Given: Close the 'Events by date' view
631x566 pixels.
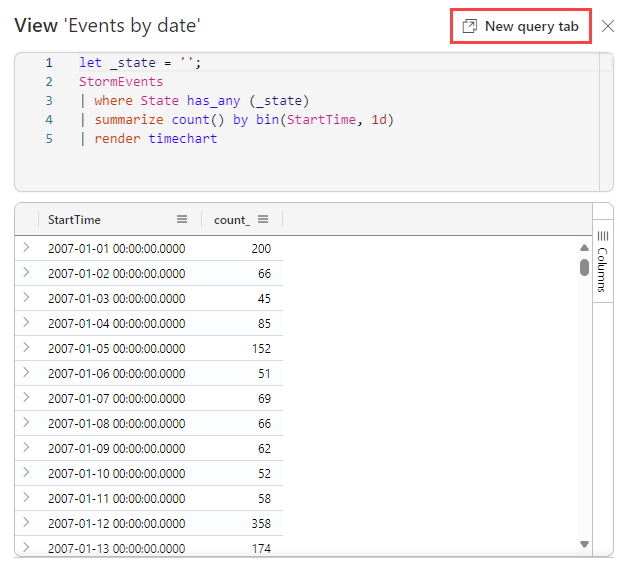Looking at the screenshot, I should [608, 26].
